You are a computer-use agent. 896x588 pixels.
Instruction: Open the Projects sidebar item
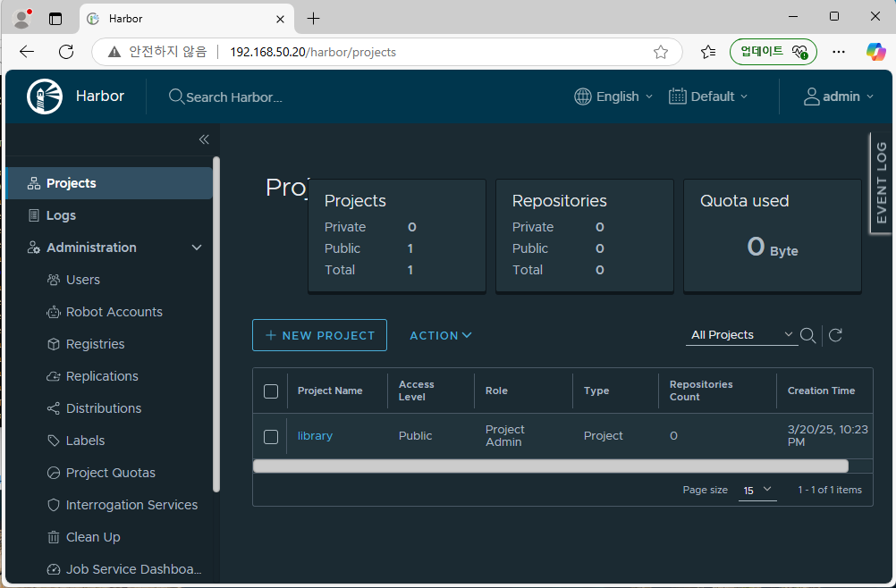pos(108,183)
